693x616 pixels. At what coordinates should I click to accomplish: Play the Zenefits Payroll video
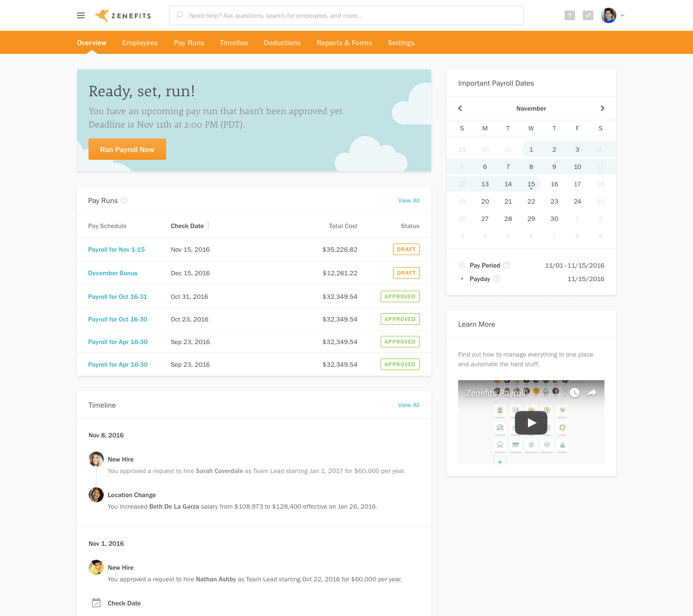[x=531, y=423]
